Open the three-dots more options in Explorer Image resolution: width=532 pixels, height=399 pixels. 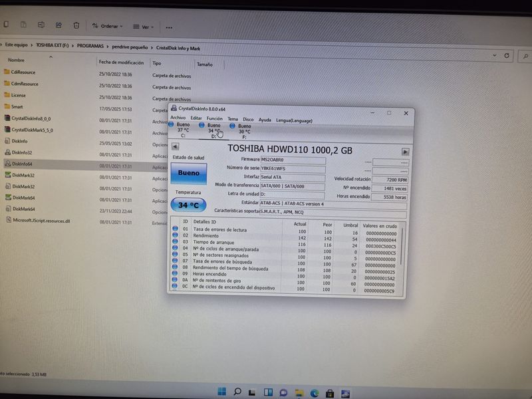coord(169,27)
